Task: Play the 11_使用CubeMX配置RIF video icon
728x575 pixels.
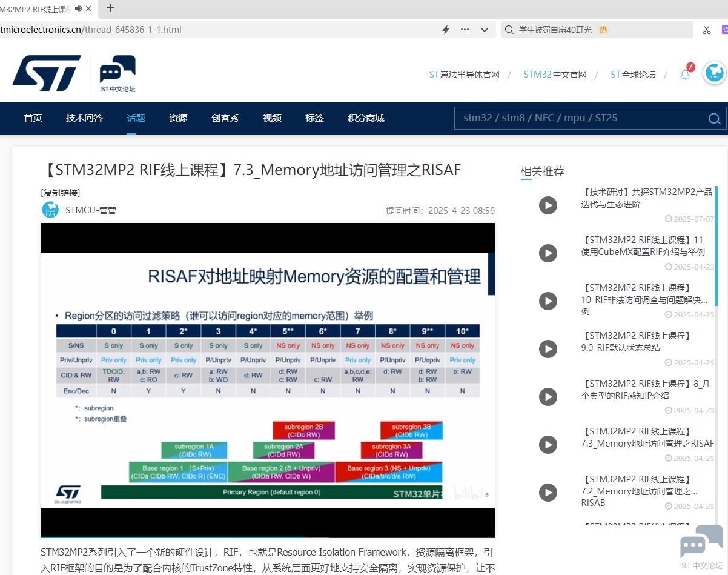Action: coord(548,253)
